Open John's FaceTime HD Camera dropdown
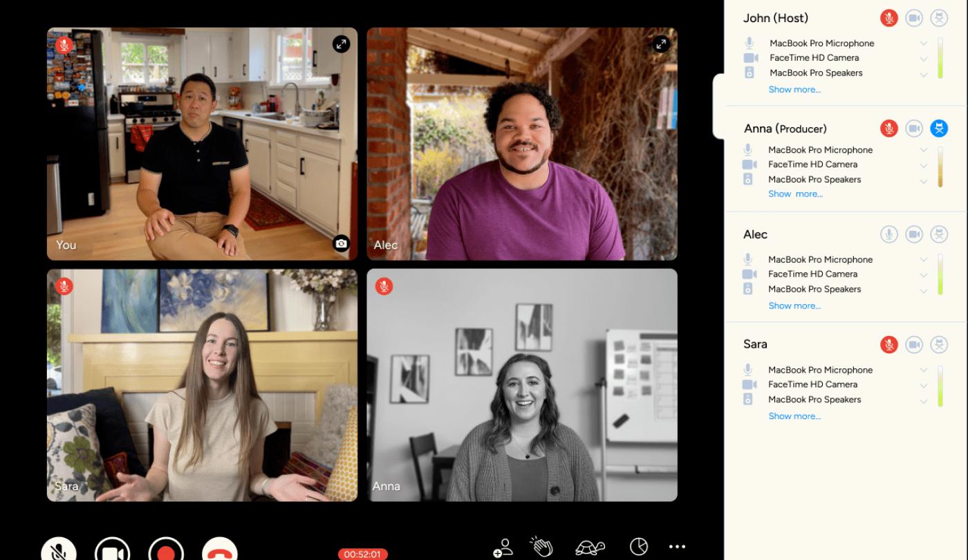 924,58
